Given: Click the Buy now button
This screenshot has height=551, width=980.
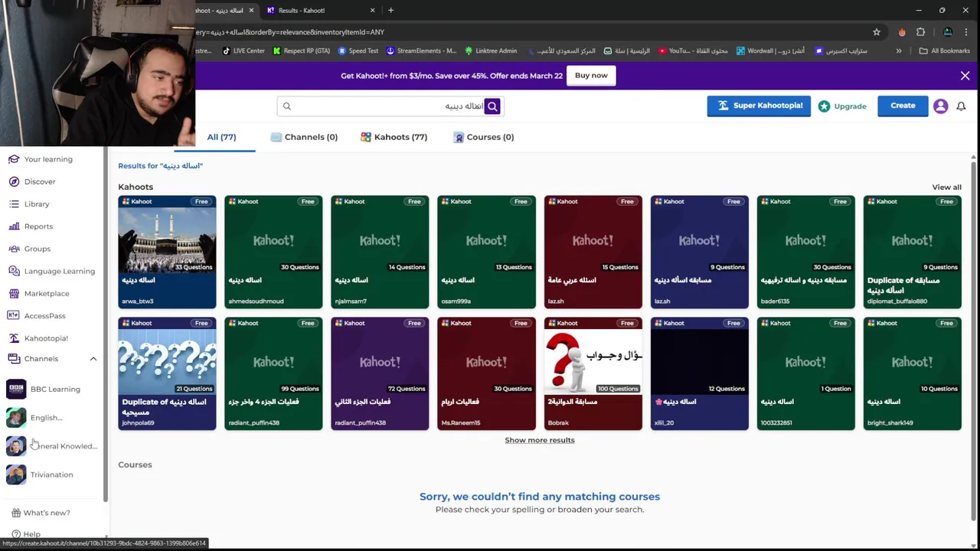Looking at the screenshot, I should pos(591,76).
